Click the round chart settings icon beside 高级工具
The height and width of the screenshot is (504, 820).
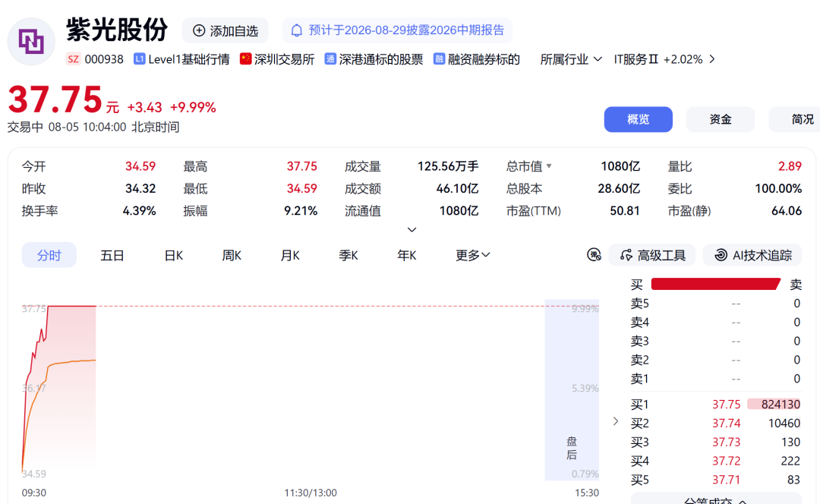click(x=594, y=254)
